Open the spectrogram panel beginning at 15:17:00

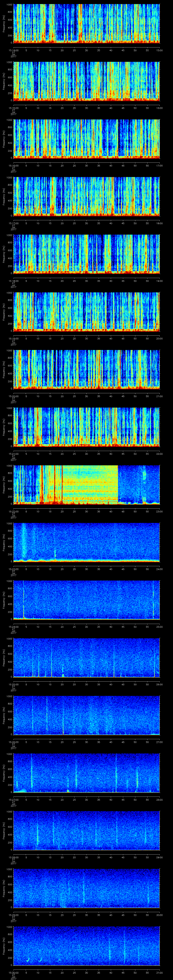(x=87, y=196)
